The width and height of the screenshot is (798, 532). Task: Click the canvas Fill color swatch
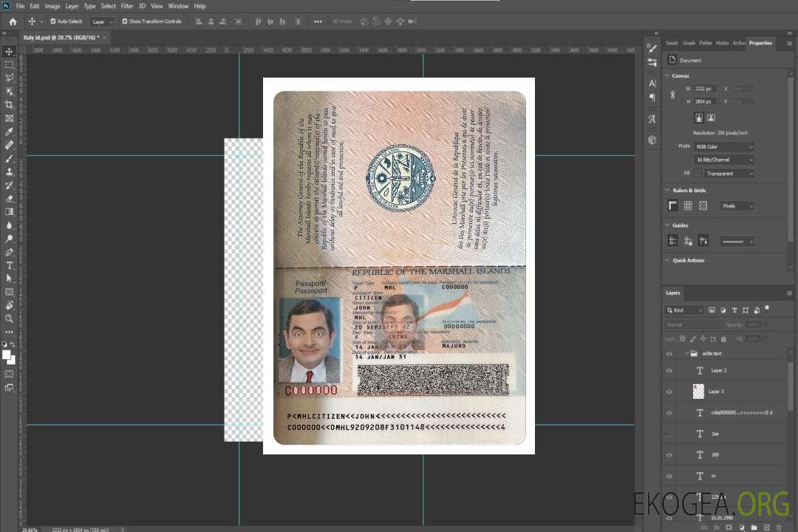pyautogui.click(x=698, y=174)
